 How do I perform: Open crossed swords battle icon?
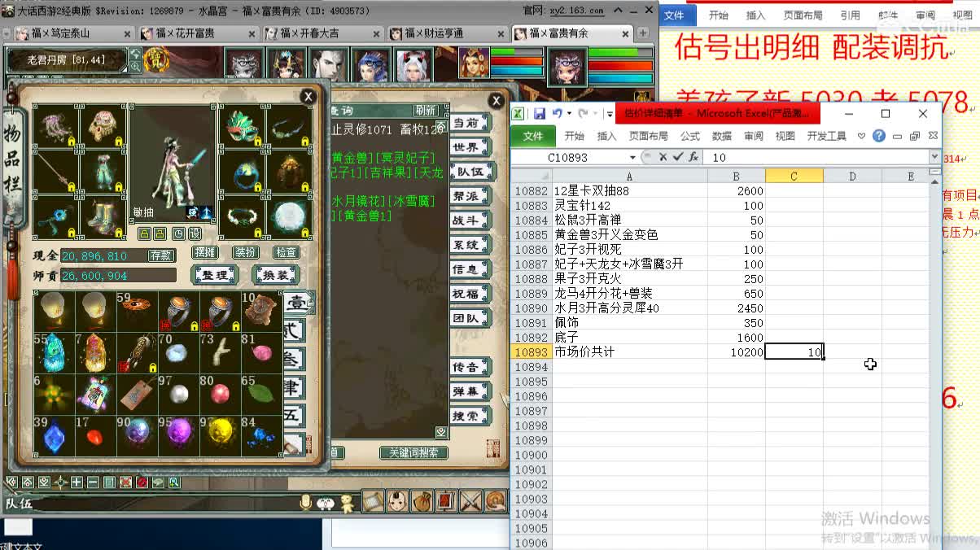tap(470, 501)
